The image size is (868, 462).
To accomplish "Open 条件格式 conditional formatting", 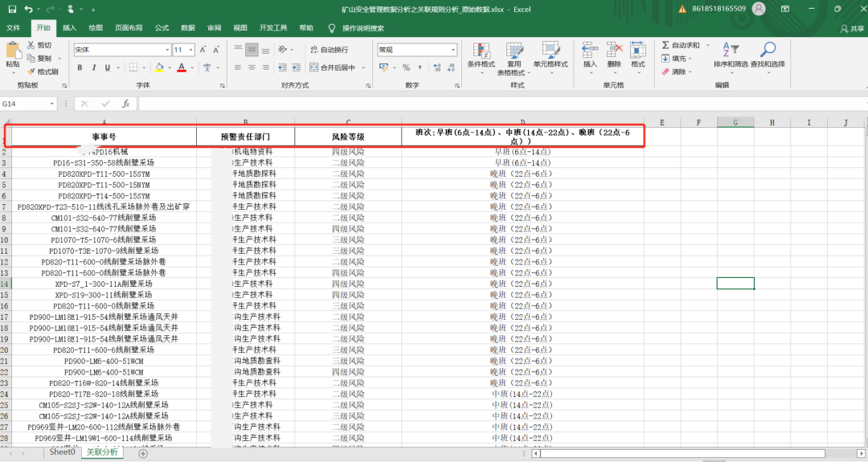I will pyautogui.click(x=481, y=59).
